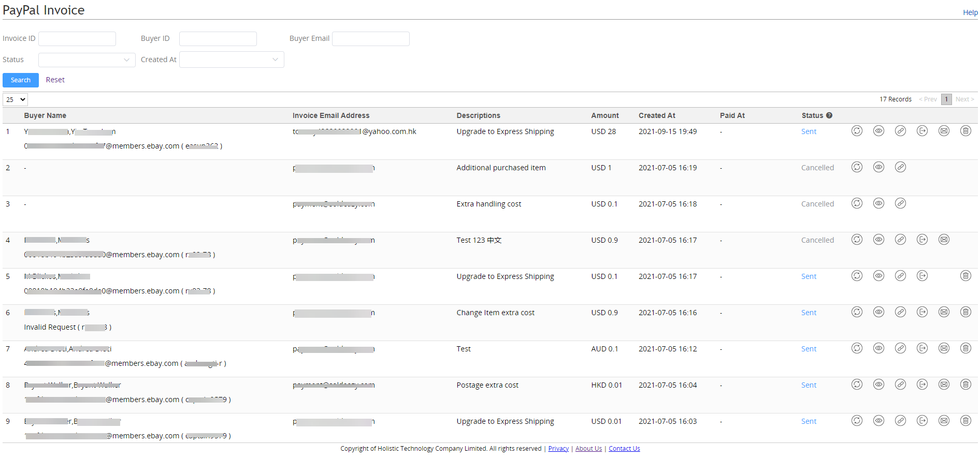
Task: Open the Status column help icon
Action: click(x=829, y=115)
